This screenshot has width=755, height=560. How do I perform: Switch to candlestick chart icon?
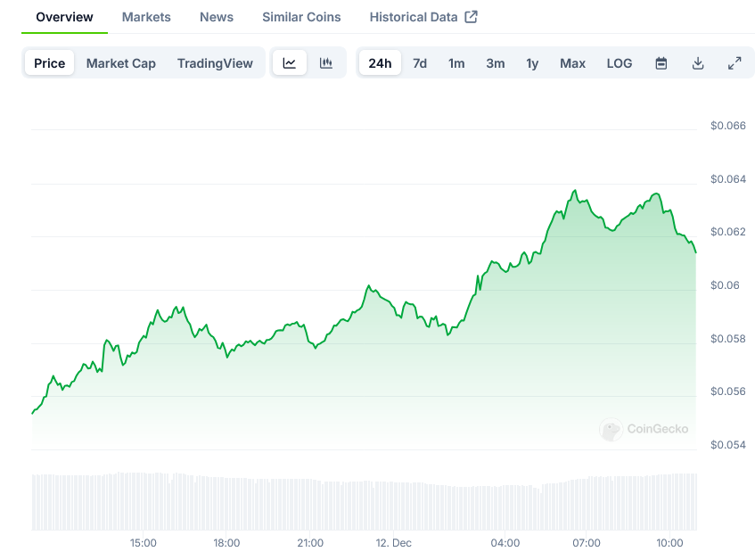point(326,63)
